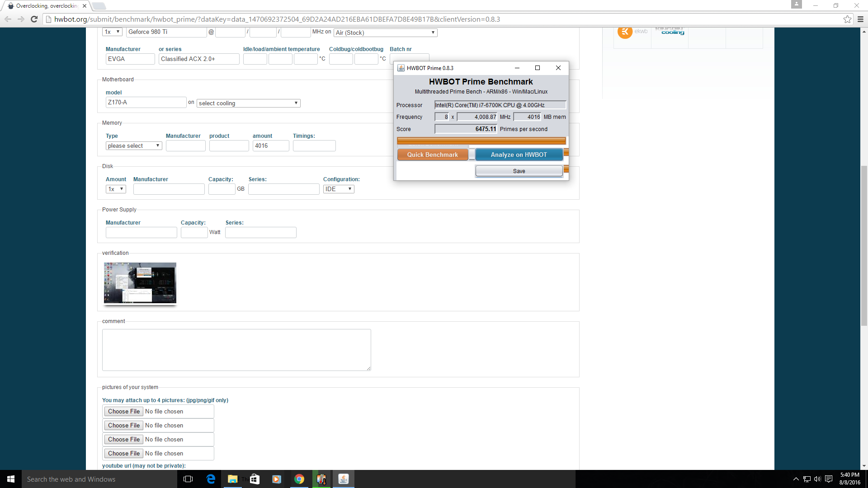Click the Score 6475.11 field
Viewport: 868px width, 488px height.
click(466, 129)
